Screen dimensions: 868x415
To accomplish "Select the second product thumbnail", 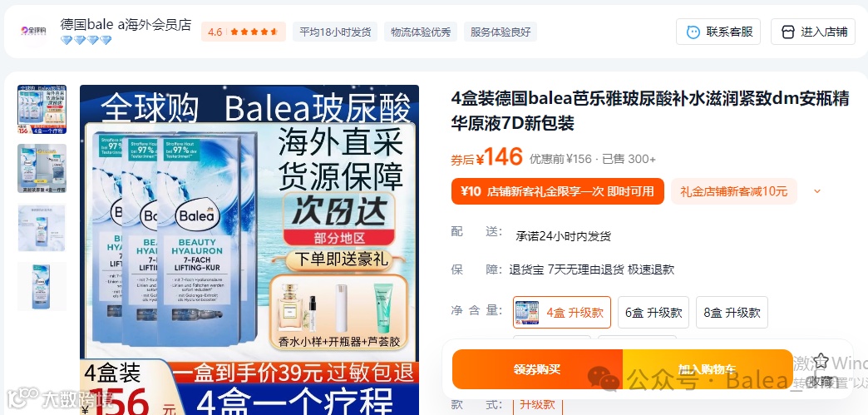I will [42, 169].
